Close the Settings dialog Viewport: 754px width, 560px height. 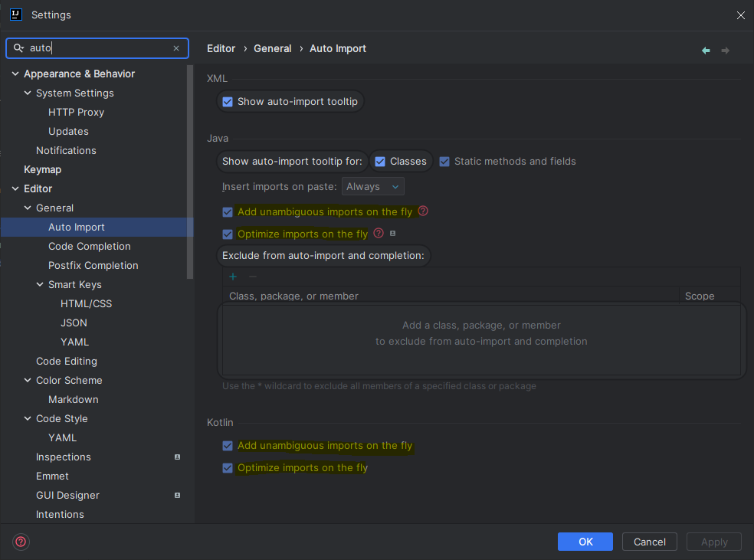click(740, 15)
